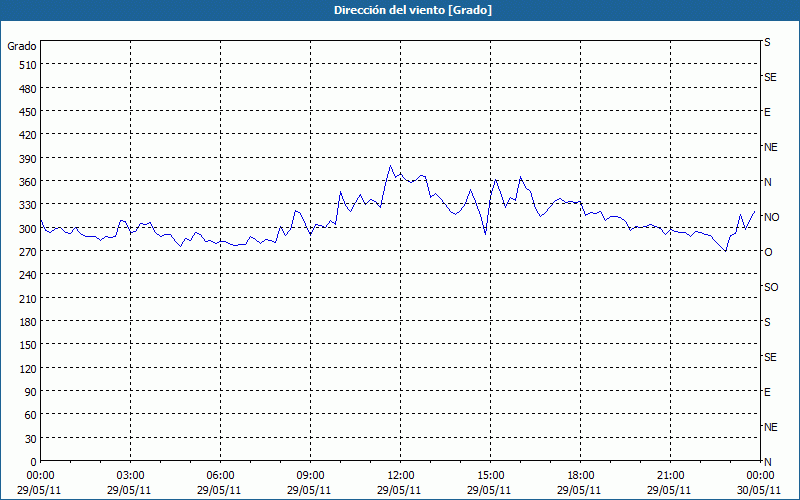This screenshot has height=500, width=800.
Task: Click the 09:00 time label
Action: pyautogui.click(x=310, y=476)
